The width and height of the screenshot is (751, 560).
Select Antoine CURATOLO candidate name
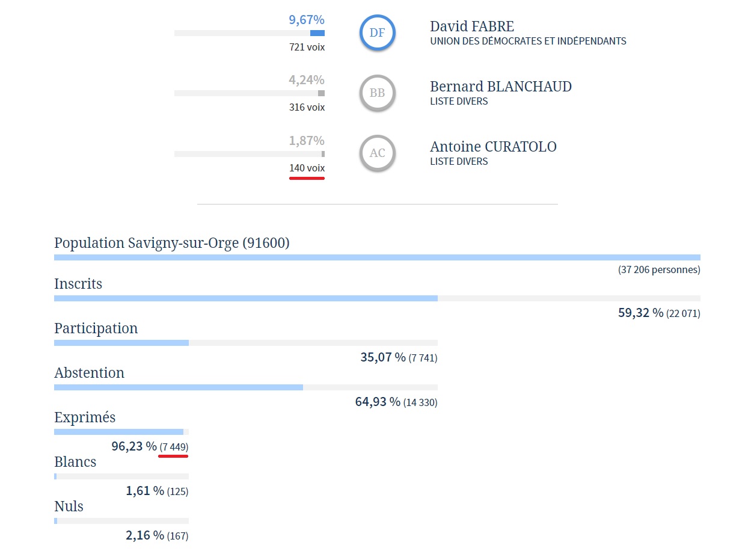click(x=493, y=147)
